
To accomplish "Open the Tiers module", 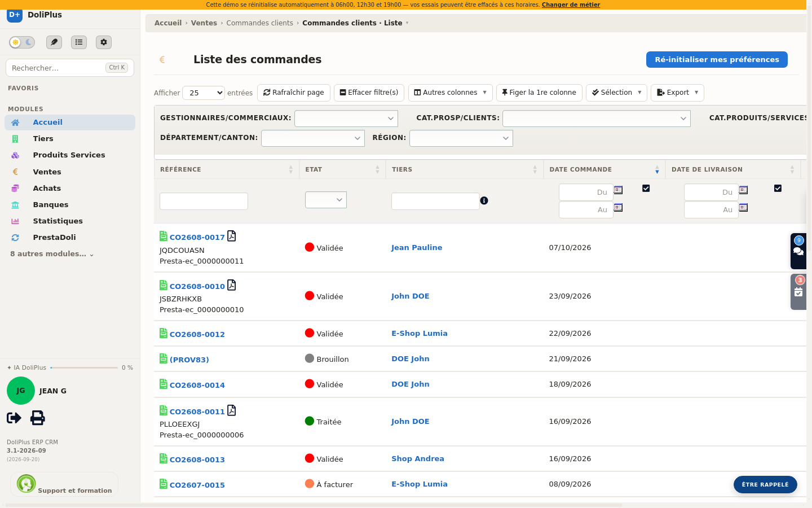I will click(x=70, y=139).
